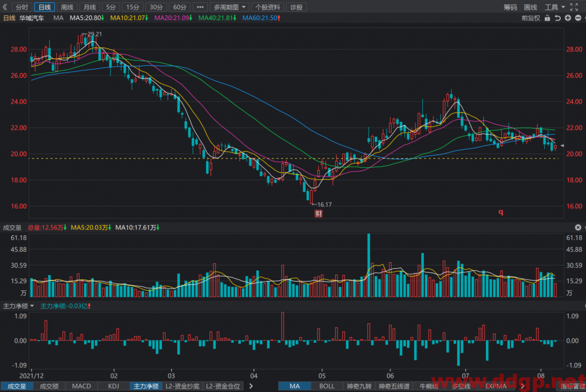This screenshot has width=586, height=392.
Task: Open the red q marker on the chart
Action: tap(501, 212)
